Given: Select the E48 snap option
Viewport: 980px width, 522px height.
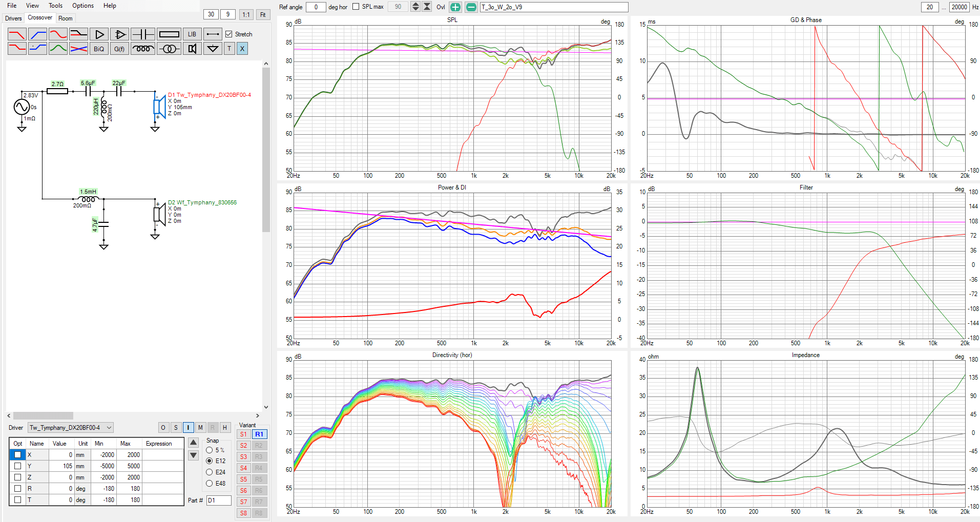Looking at the screenshot, I should (210, 484).
